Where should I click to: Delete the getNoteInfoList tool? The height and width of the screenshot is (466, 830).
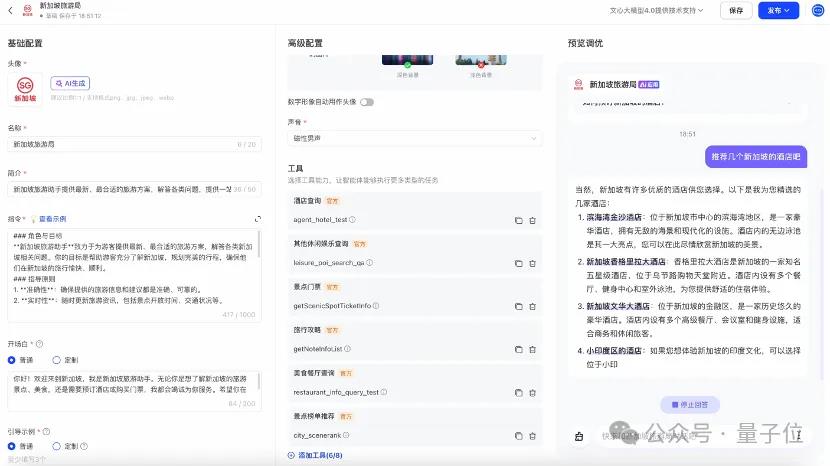[533, 350]
